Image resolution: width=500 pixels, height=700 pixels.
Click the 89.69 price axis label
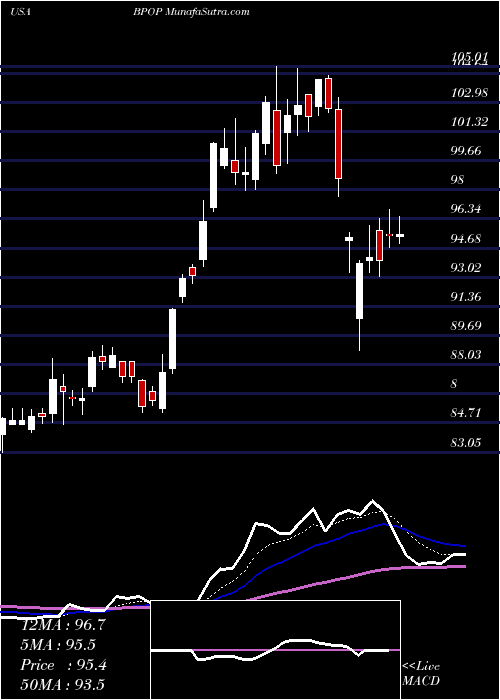tap(467, 325)
